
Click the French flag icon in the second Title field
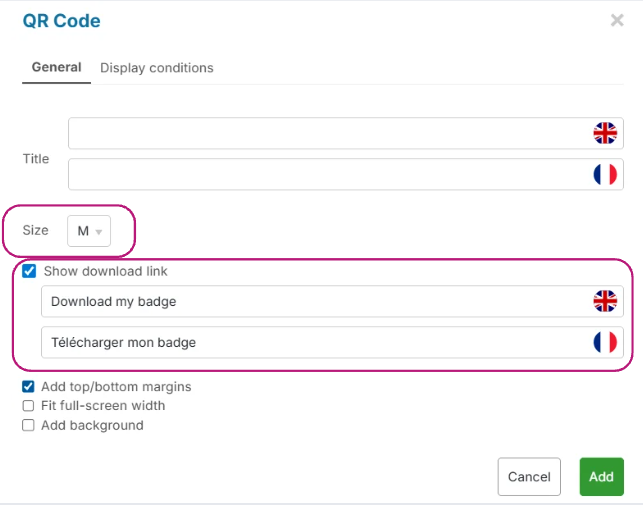coord(605,174)
